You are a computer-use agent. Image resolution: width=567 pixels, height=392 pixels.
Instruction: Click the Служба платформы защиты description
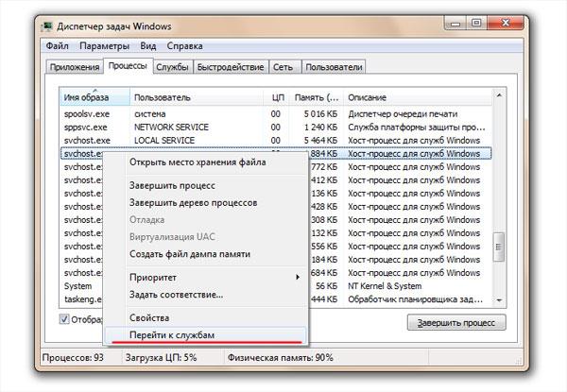(417, 128)
